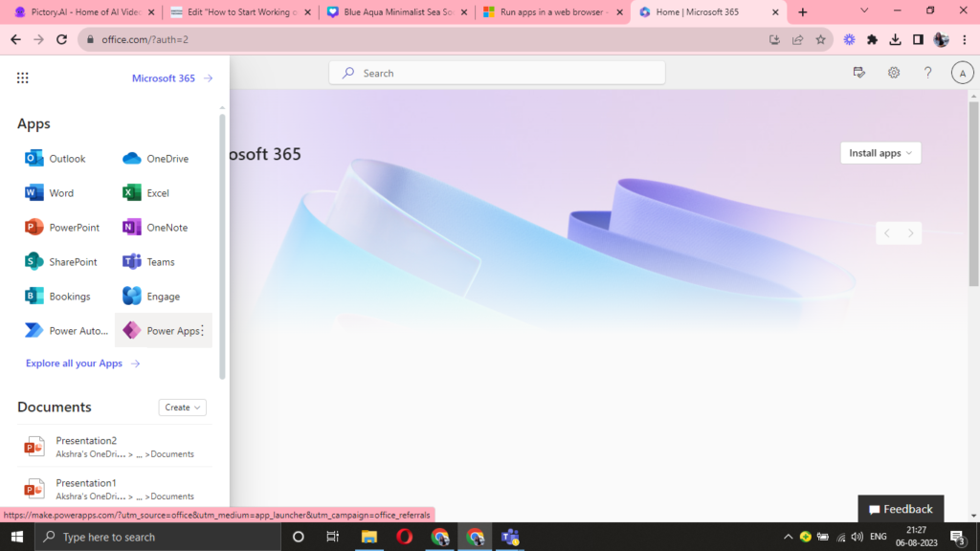Close the app launcher waffle menu
980x551 pixels.
23,78
